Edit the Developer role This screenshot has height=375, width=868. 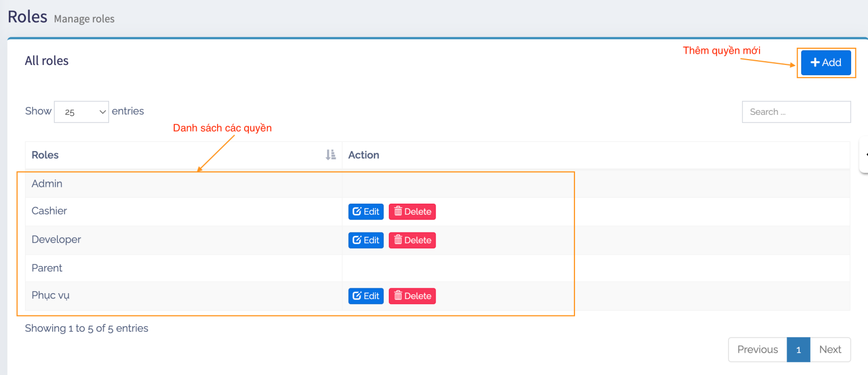(x=366, y=240)
